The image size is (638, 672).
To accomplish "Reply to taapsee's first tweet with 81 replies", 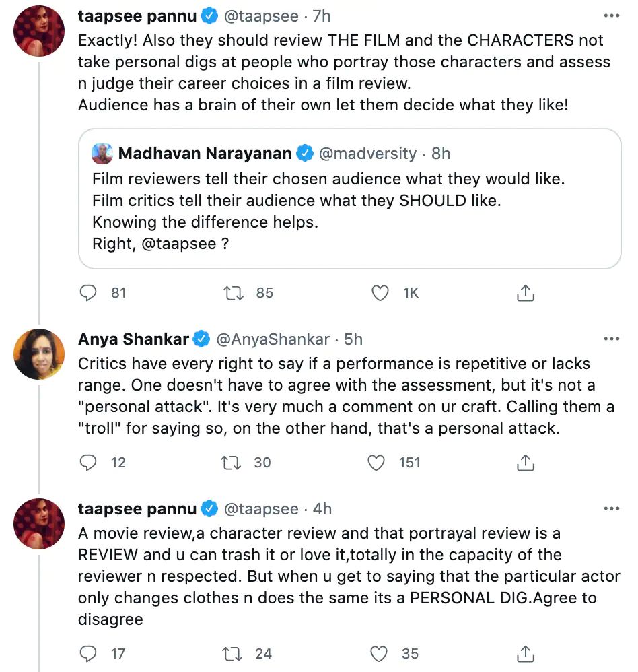I will pyautogui.click(x=88, y=293).
